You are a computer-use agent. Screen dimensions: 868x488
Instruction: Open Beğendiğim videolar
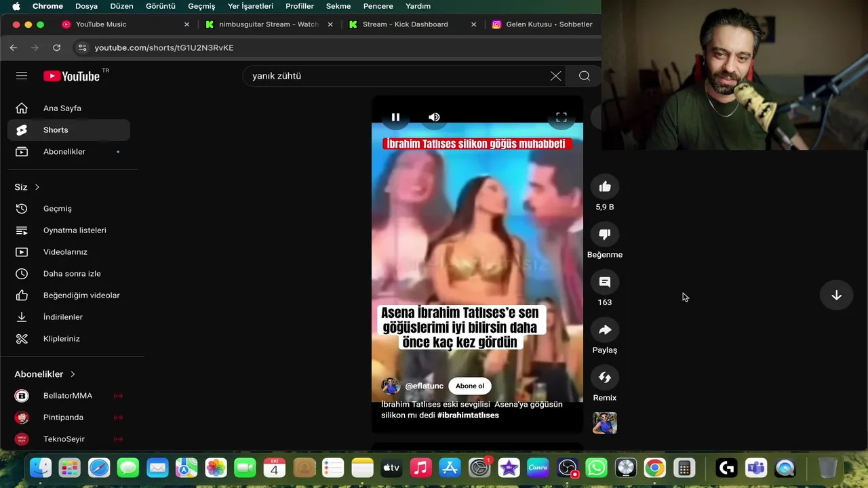tap(68, 296)
